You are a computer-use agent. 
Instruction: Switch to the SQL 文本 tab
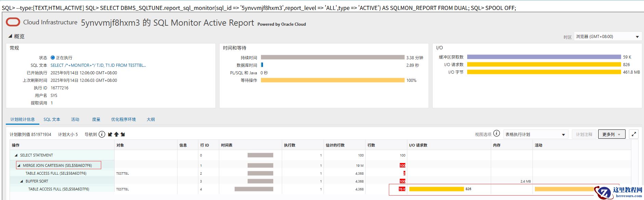(52, 119)
